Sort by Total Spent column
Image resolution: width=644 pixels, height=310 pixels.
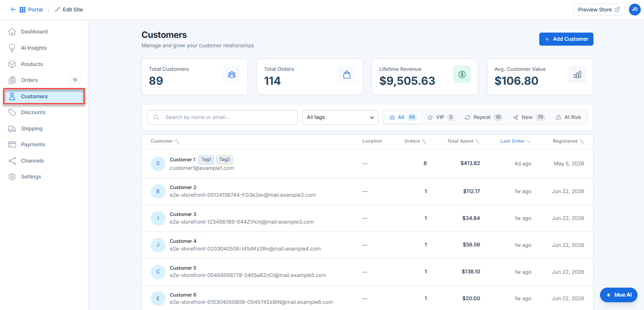463,141
